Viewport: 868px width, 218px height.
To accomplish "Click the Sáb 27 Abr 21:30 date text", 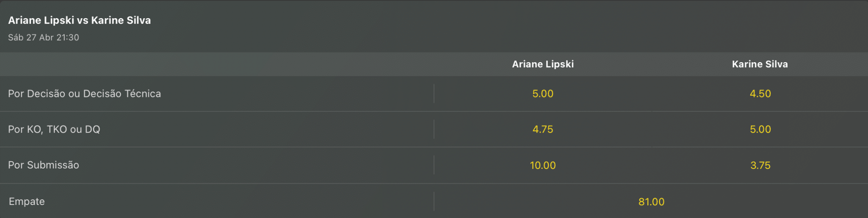I will coord(44,37).
